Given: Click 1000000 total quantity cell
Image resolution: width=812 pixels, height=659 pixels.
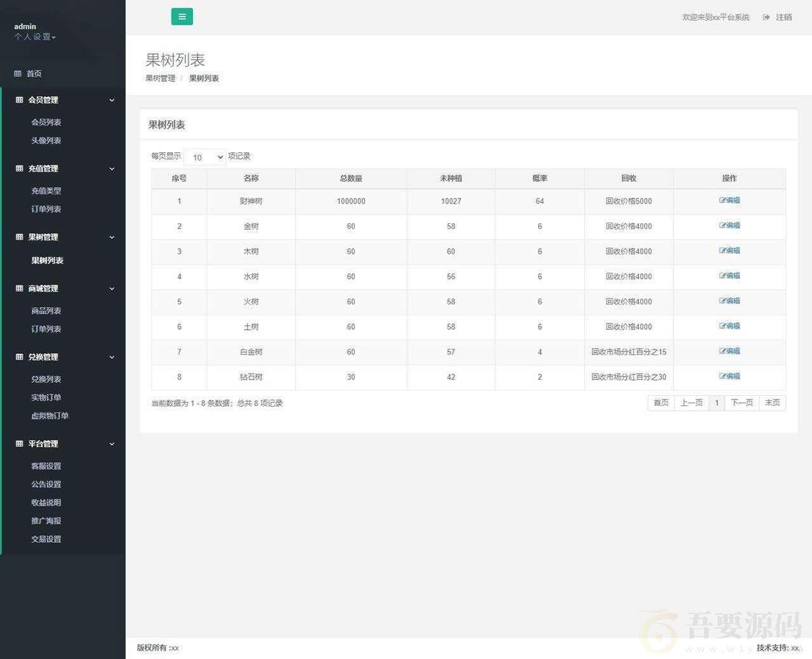Looking at the screenshot, I should pyautogui.click(x=351, y=202).
